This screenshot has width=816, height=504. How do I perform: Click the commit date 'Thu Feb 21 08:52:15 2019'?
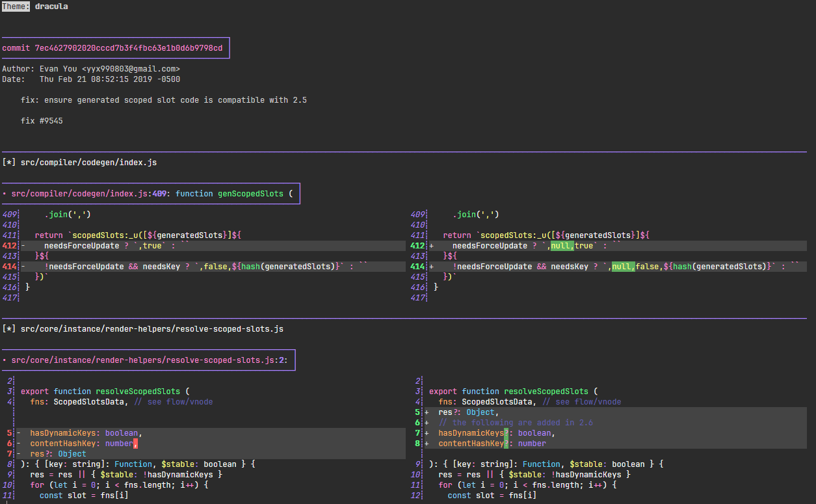pyautogui.click(x=96, y=79)
